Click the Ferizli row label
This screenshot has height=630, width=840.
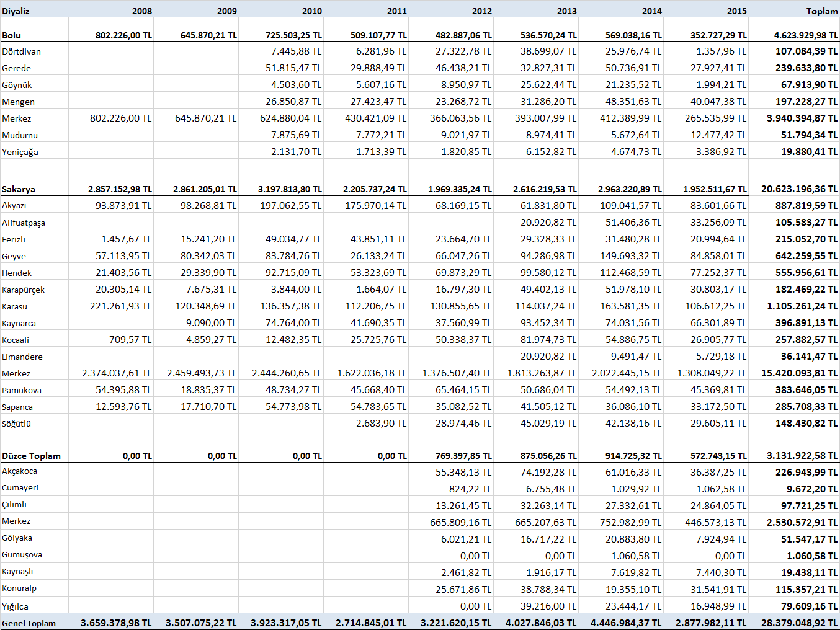tap(13, 239)
